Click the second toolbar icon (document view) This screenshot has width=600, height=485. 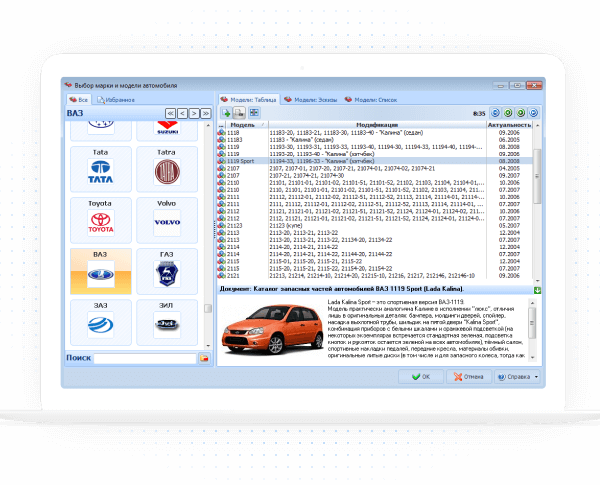pyautogui.click(x=239, y=113)
